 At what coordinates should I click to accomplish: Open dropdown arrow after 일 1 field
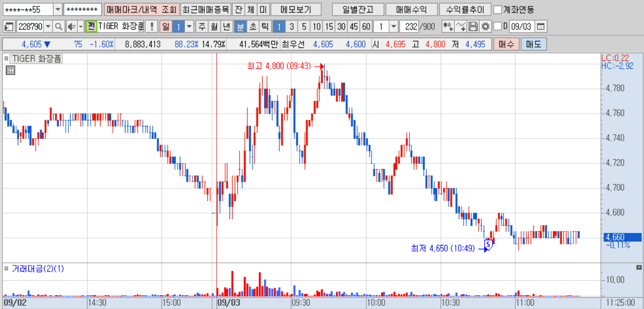click(x=189, y=27)
